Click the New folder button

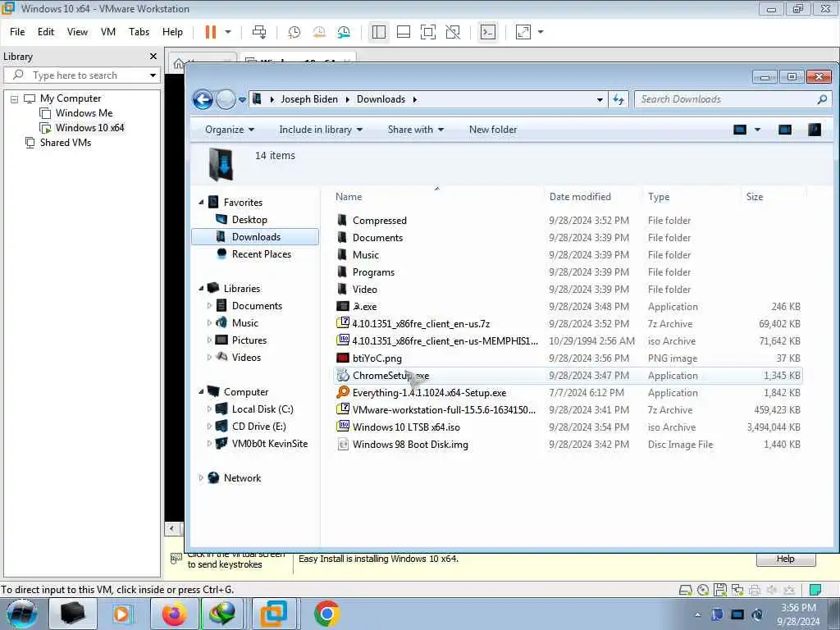tap(493, 130)
